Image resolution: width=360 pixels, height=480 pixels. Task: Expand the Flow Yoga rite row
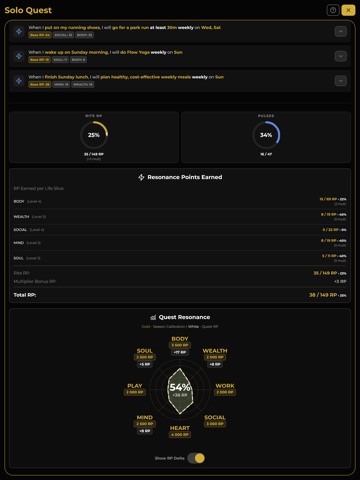click(x=340, y=56)
